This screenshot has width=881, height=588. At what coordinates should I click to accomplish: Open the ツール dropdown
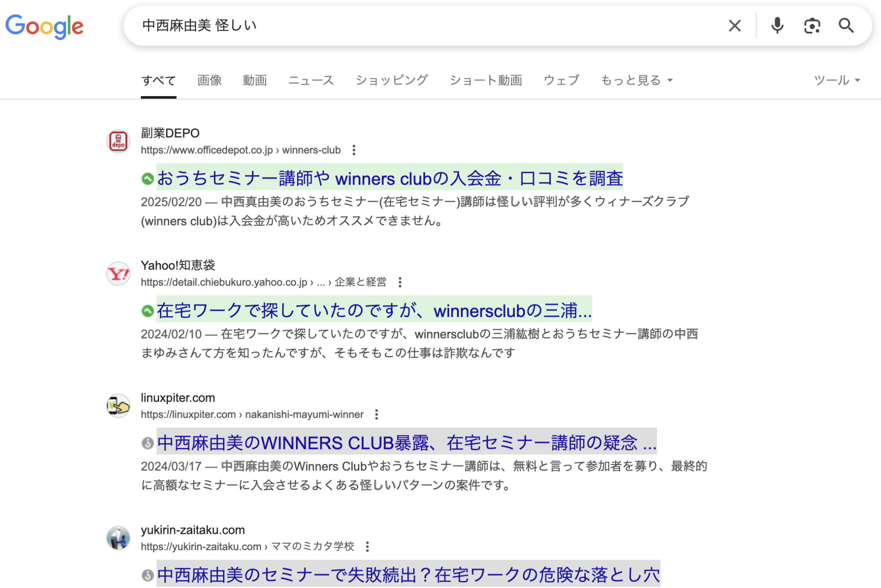point(837,80)
